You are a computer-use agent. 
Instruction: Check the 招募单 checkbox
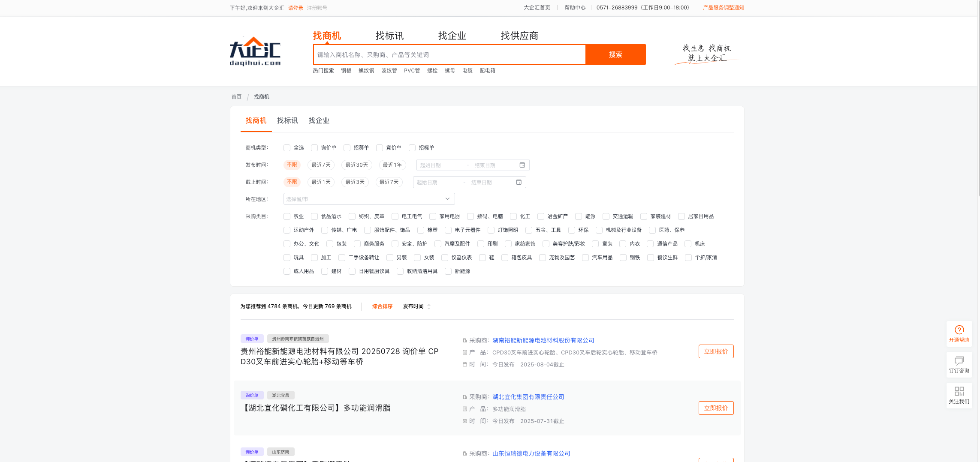pyautogui.click(x=347, y=148)
